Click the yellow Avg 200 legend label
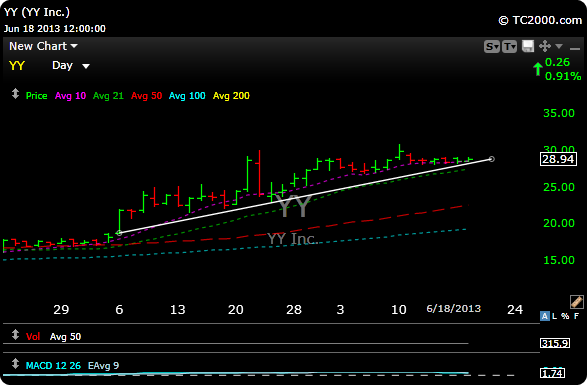Screen dimensions: 587x385 [x=231, y=96]
